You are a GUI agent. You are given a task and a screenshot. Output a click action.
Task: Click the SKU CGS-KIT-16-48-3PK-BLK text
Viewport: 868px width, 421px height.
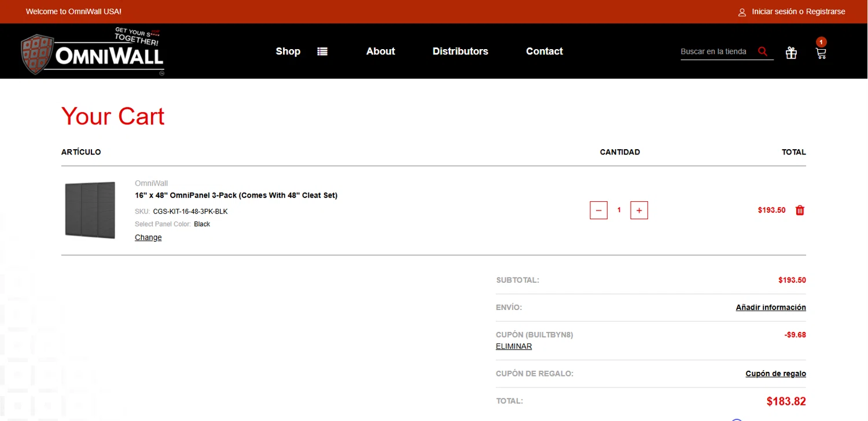pos(190,212)
